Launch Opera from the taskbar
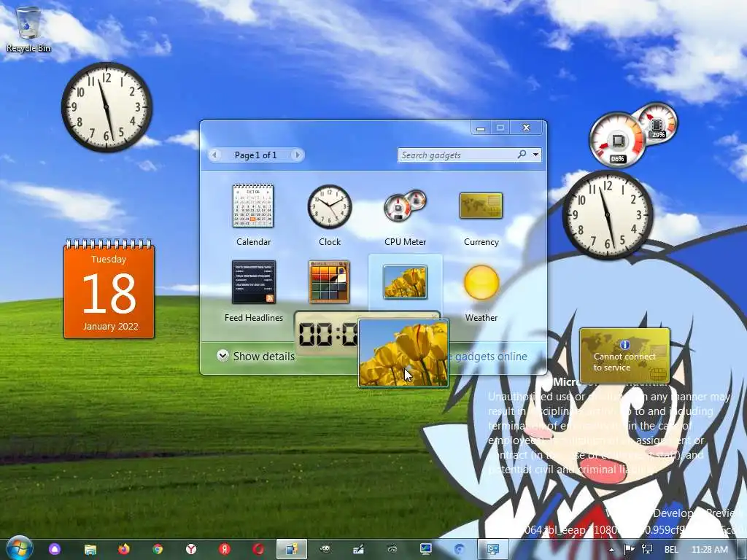Screen dimensions: 747x560 click(x=258, y=549)
